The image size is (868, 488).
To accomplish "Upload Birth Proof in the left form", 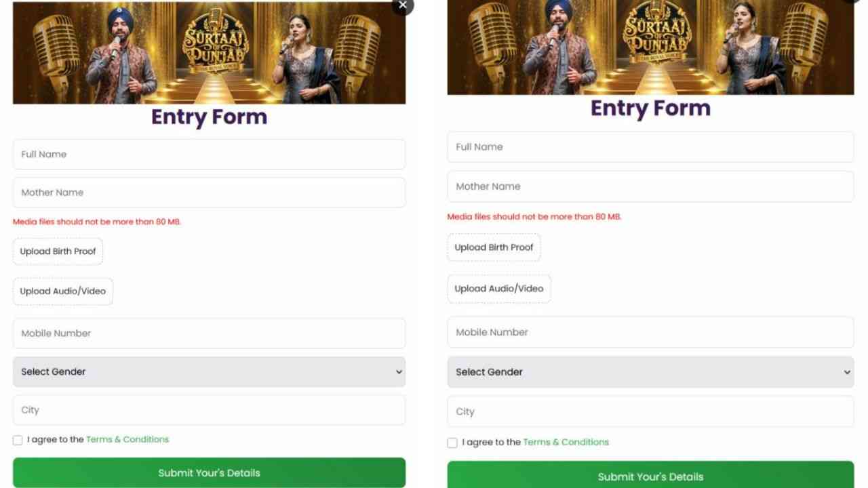I will pyautogui.click(x=58, y=251).
